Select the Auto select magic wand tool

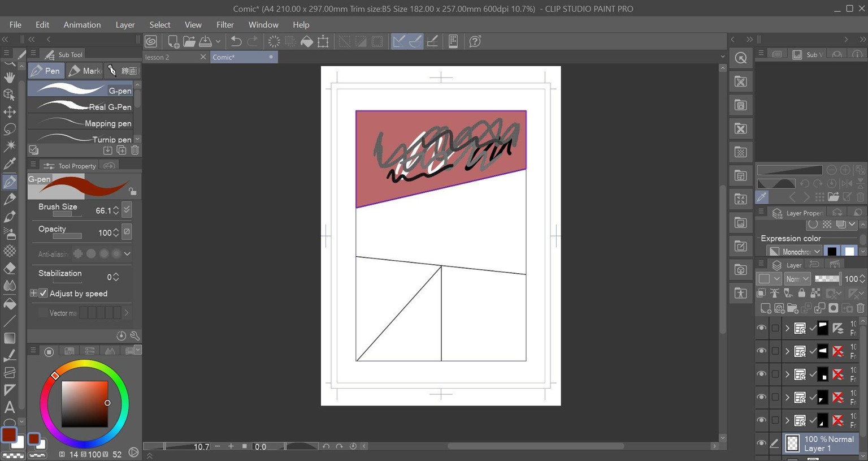tap(10, 147)
